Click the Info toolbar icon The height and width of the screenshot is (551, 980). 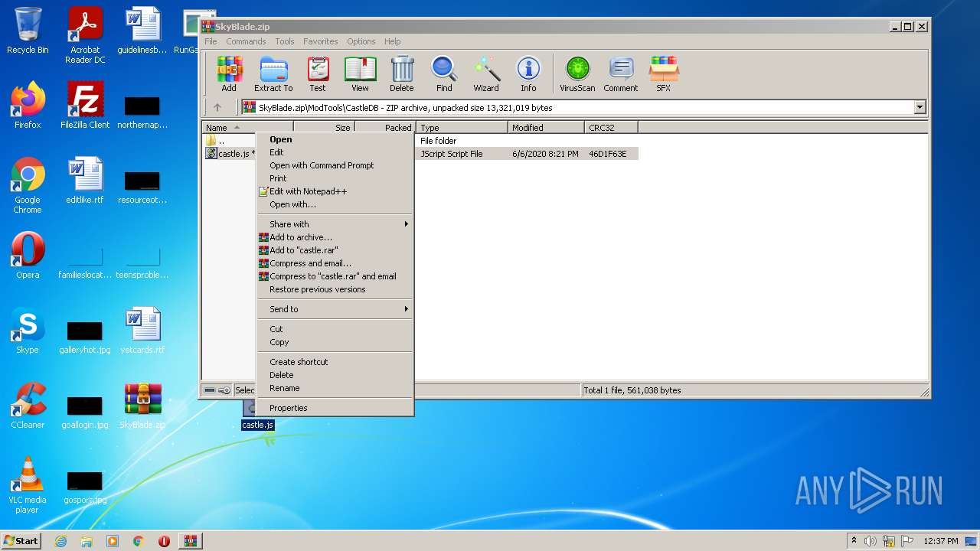click(528, 74)
